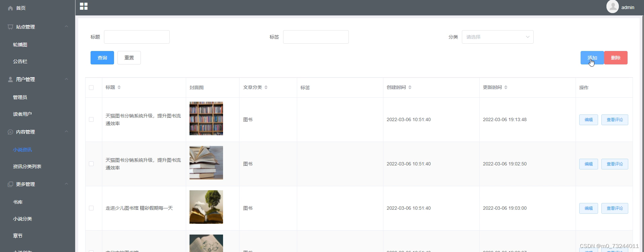Sort table by 更新时间 column arrows
This screenshot has height=252, width=644.
pos(506,87)
